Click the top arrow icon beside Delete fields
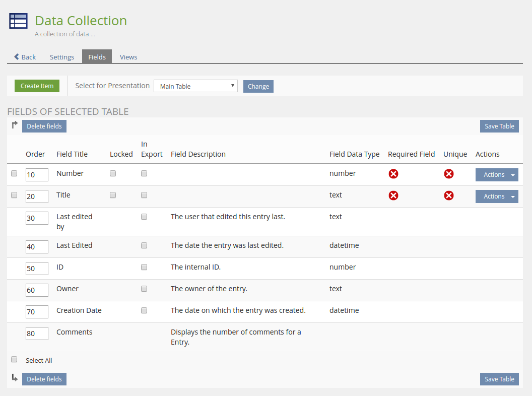 tap(15, 125)
